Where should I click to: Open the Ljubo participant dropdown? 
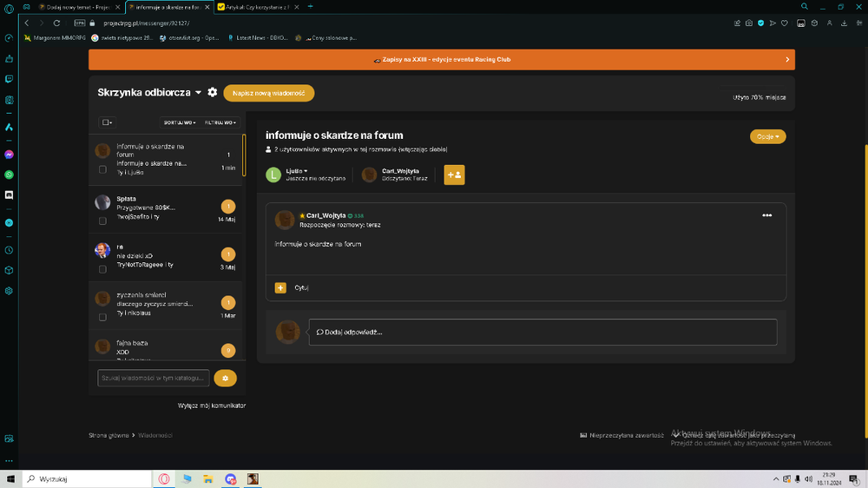297,171
